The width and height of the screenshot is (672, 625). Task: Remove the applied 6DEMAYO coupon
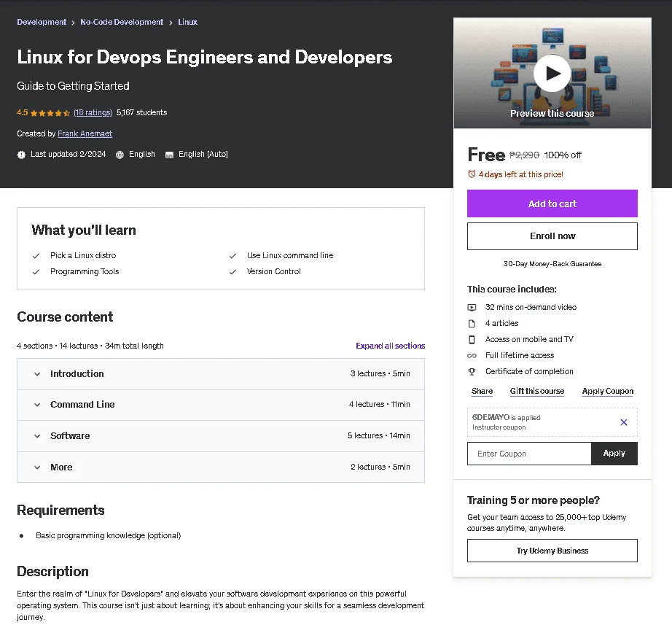click(624, 422)
